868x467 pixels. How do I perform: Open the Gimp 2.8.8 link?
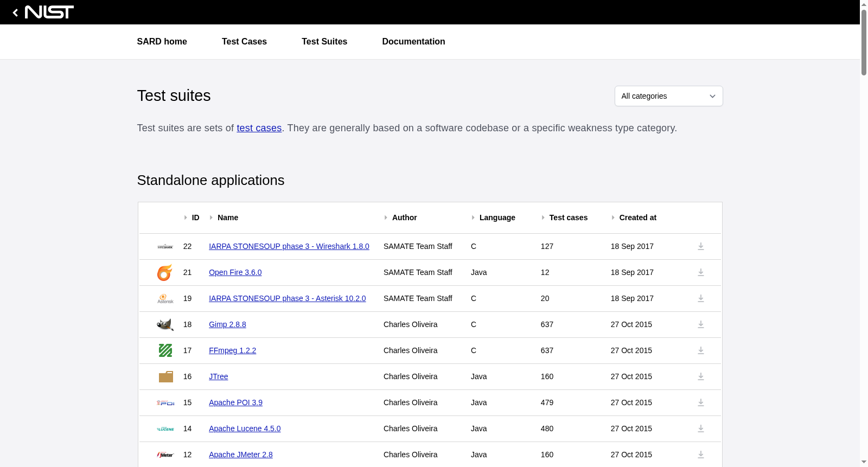pyautogui.click(x=227, y=324)
